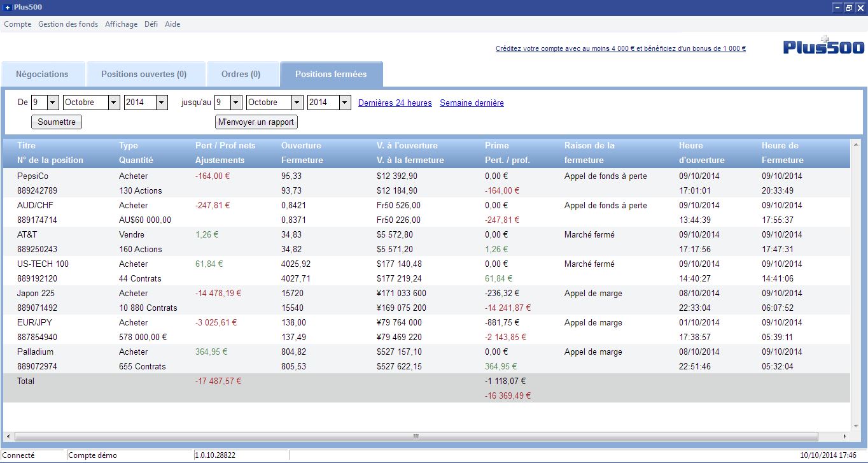The image size is (868, 463).
Task: Minimize the Plus500 window
Action: pyautogui.click(x=837, y=8)
